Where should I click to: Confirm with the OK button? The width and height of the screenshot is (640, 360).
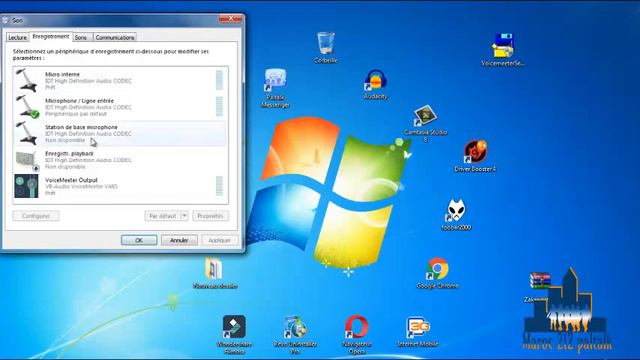click(139, 240)
